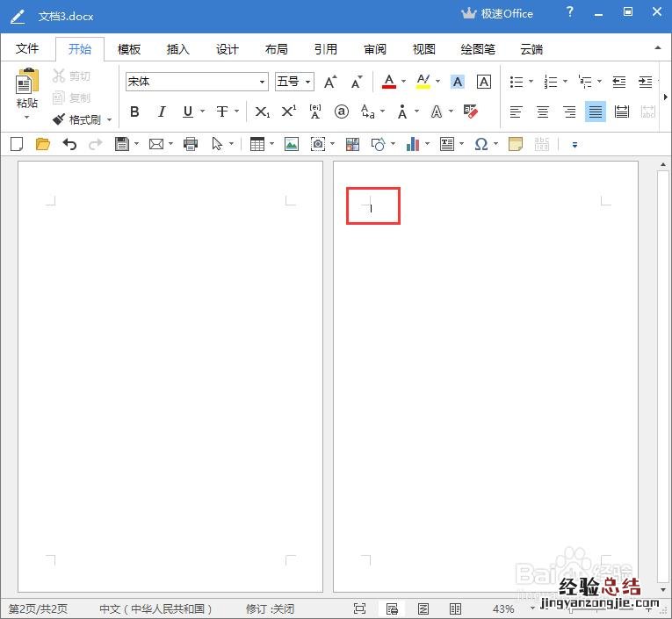Click 修订:关闭 in the status bar
Viewport: 672px width, 619px height.
click(270, 608)
